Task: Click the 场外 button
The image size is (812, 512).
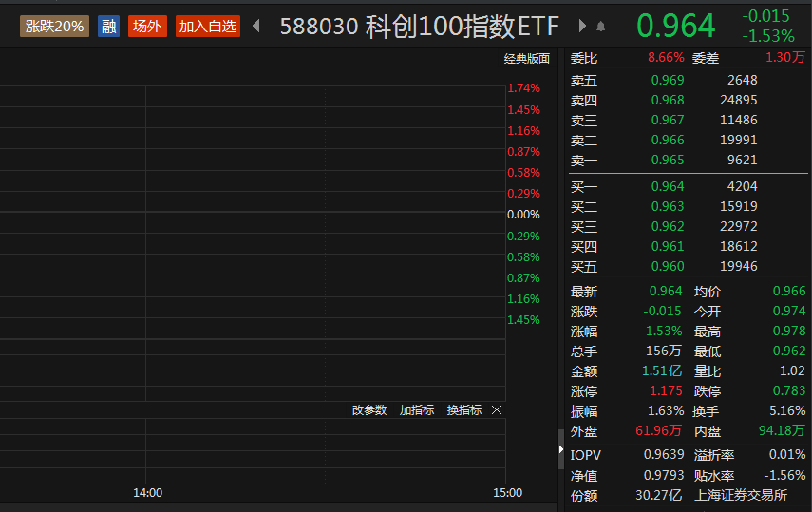Action: pyautogui.click(x=146, y=26)
